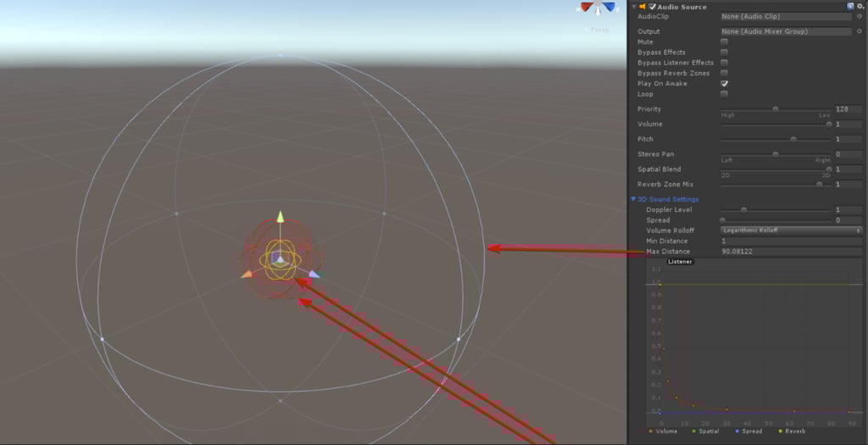Click the blue Z cone on scene orientation gizmo

point(609,7)
